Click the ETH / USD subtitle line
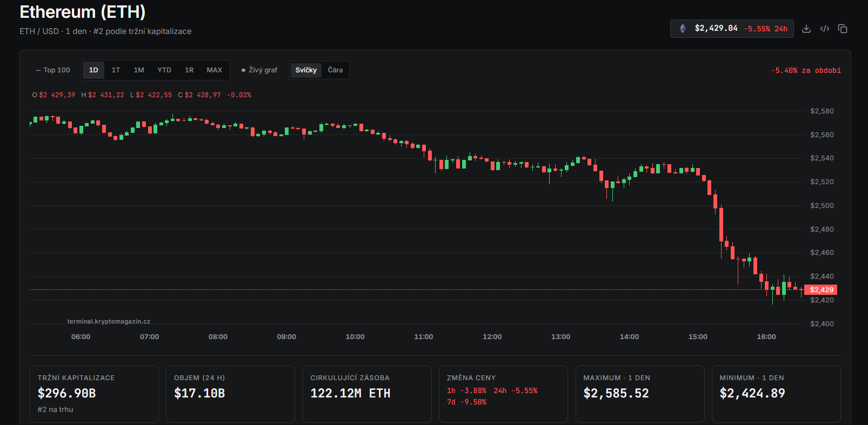Viewport: 868px width, 425px height. 105,31
